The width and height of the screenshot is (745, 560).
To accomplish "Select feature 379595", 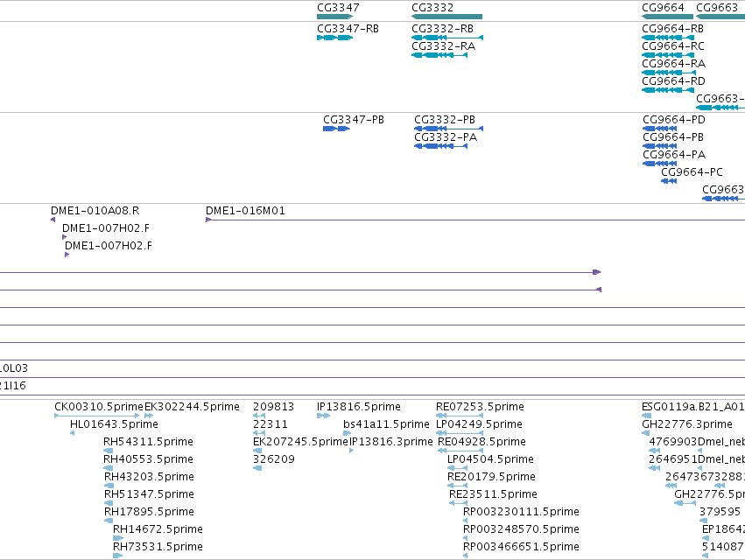I will (720, 512).
